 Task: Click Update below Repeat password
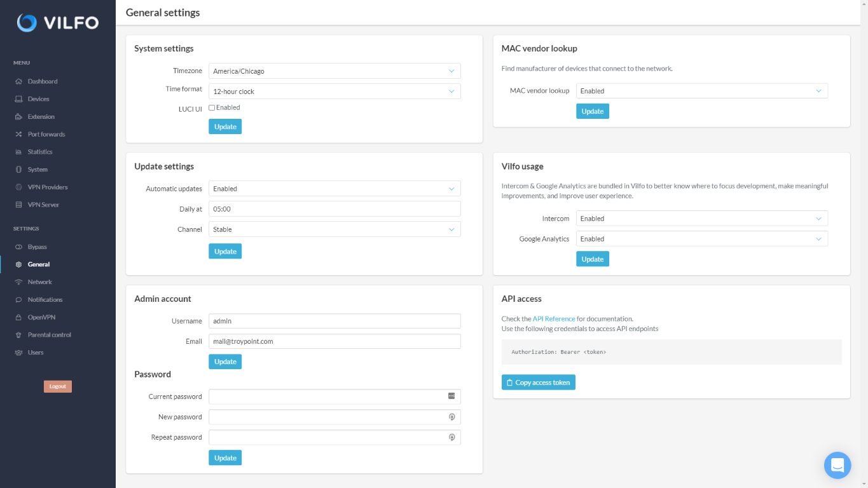pos(225,458)
